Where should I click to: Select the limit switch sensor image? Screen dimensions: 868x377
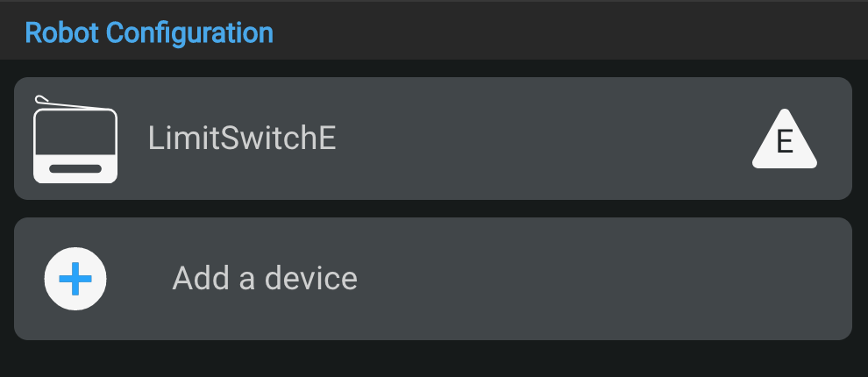(x=75, y=139)
